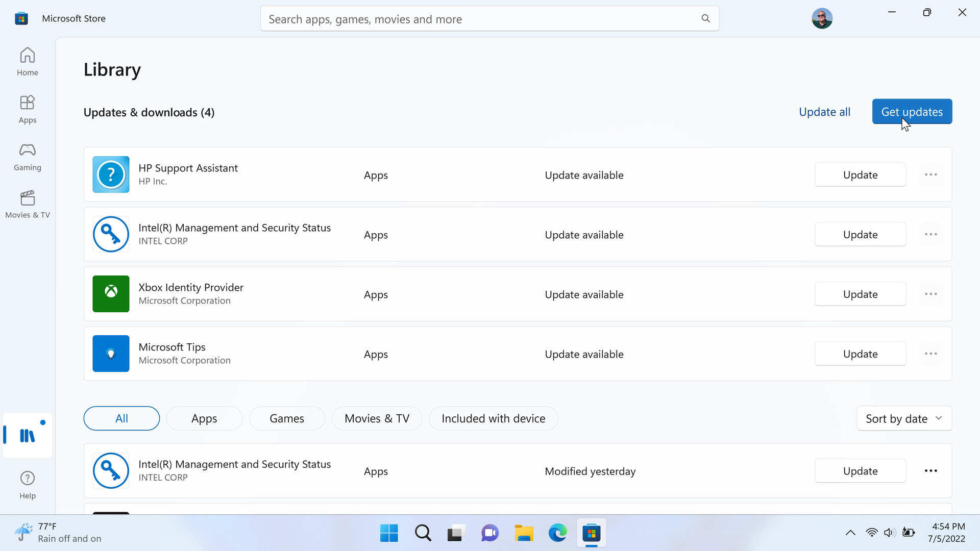The image size is (980, 551).
Task: Open the Home section in sidebar
Action: point(28,62)
